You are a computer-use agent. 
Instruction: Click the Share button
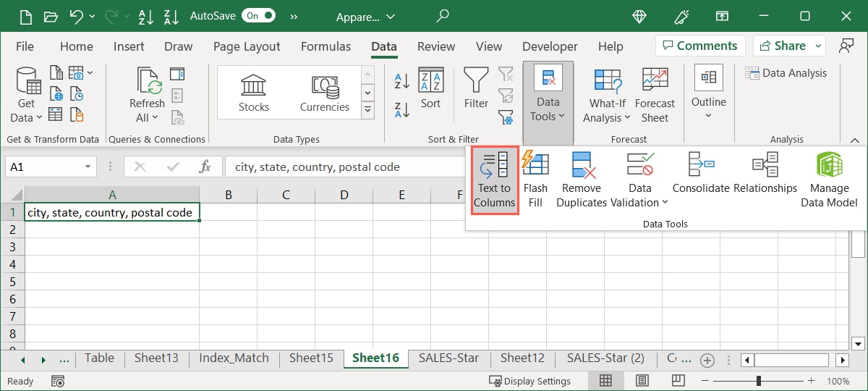[782, 46]
